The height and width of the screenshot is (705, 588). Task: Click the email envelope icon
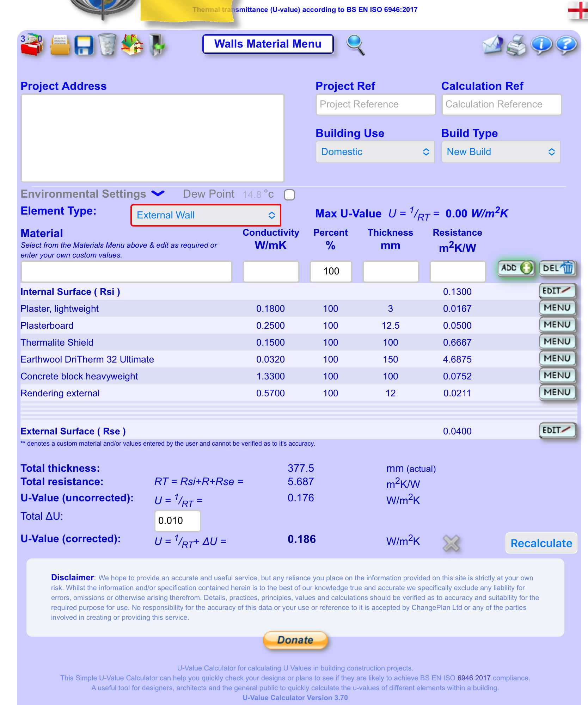[492, 45]
